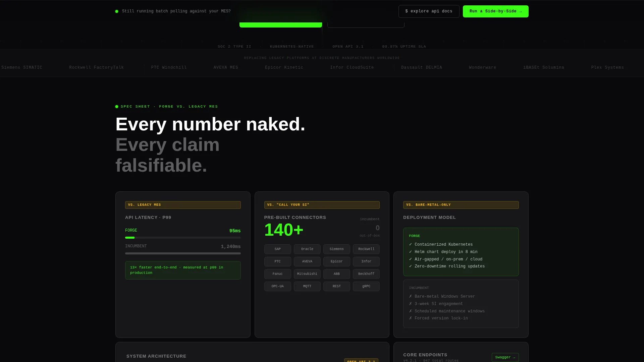Click the '95ms' FORGE latency value
The width and height of the screenshot is (644, 362).
[x=235, y=231]
